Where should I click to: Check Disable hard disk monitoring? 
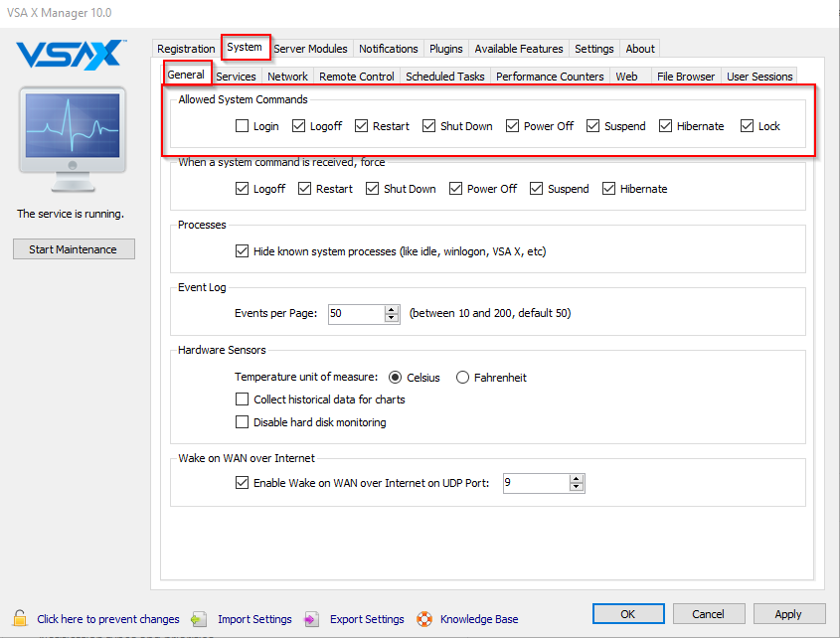tap(243, 422)
